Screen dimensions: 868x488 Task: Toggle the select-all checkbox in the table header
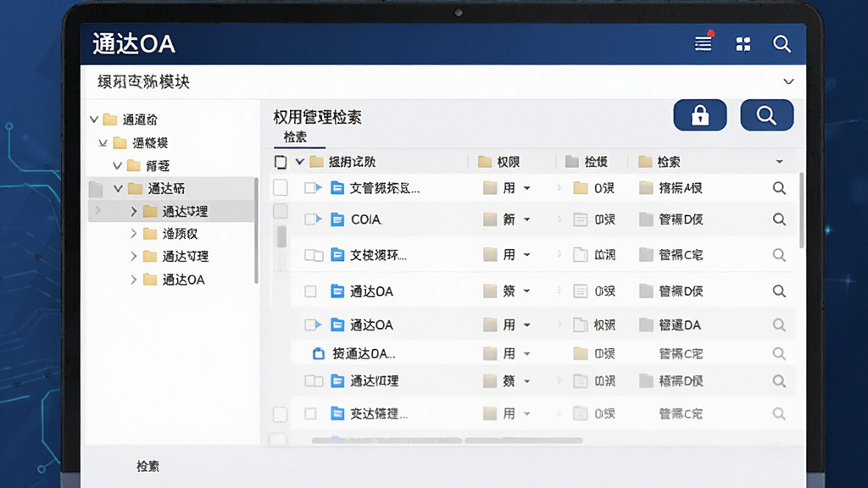click(x=281, y=162)
